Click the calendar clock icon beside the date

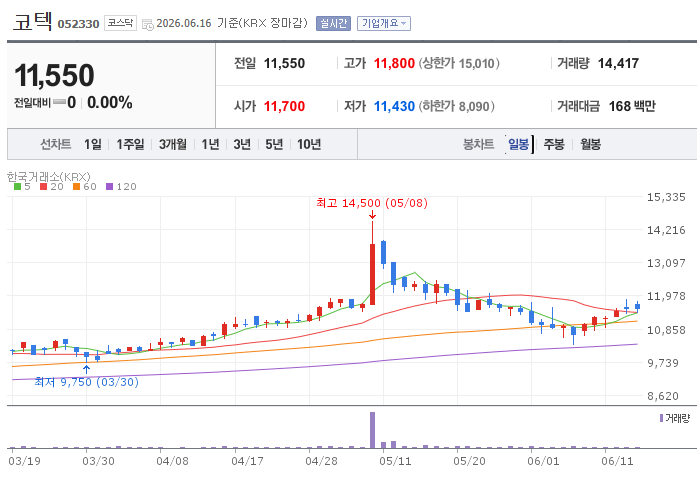[x=148, y=24]
